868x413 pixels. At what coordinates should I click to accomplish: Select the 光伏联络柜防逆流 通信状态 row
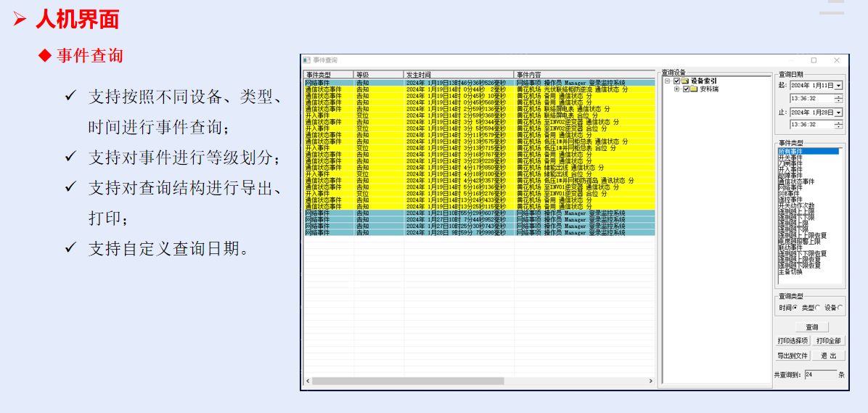(x=480, y=89)
